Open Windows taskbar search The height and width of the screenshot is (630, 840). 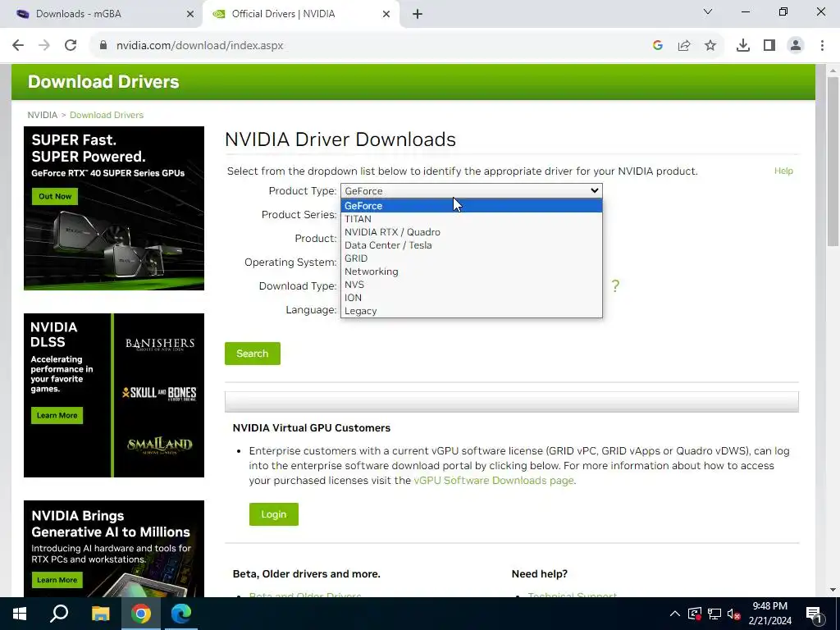[x=59, y=614]
